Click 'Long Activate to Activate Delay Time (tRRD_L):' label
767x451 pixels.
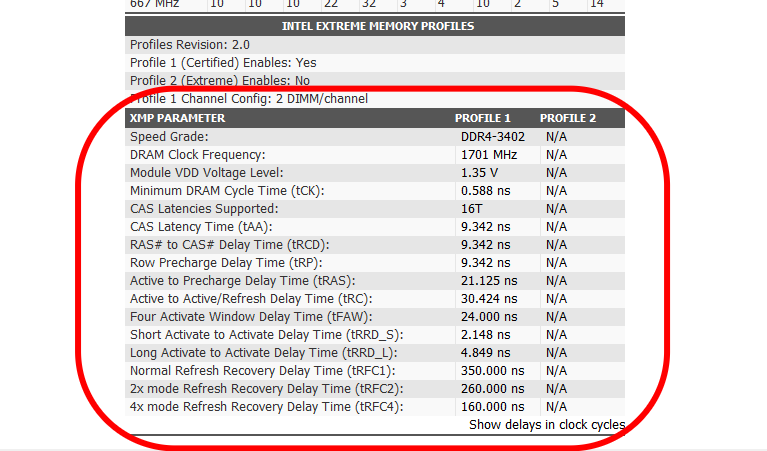click(x=264, y=353)
